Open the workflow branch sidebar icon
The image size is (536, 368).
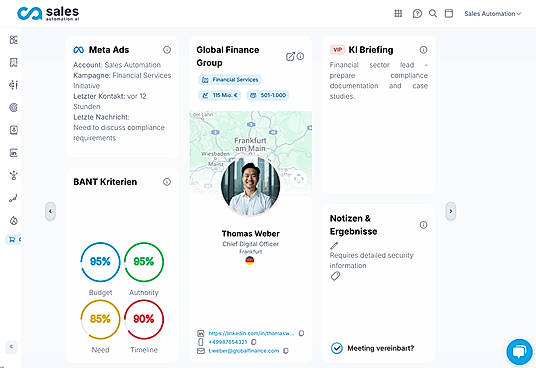(13, 175)
